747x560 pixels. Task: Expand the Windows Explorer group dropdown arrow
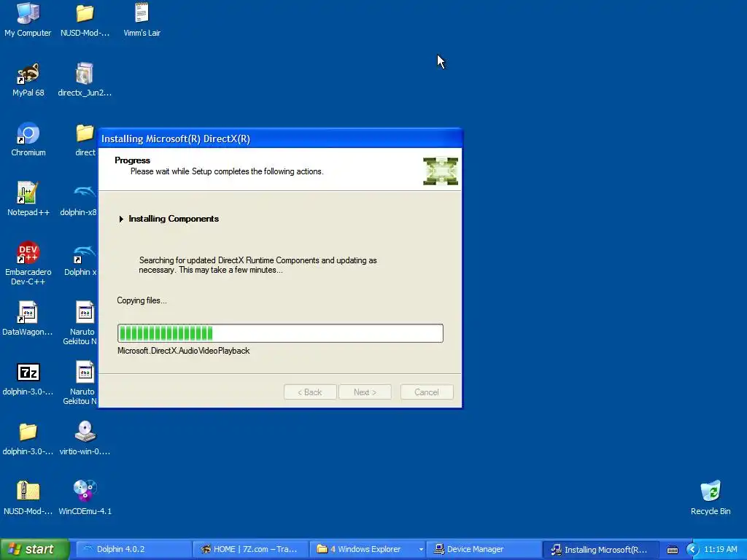(x=421, y=550)
